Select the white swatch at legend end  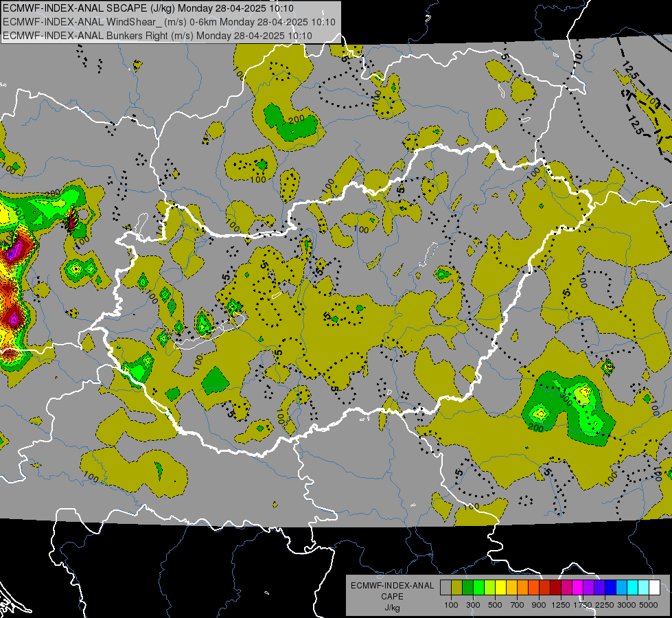(655, 587)
